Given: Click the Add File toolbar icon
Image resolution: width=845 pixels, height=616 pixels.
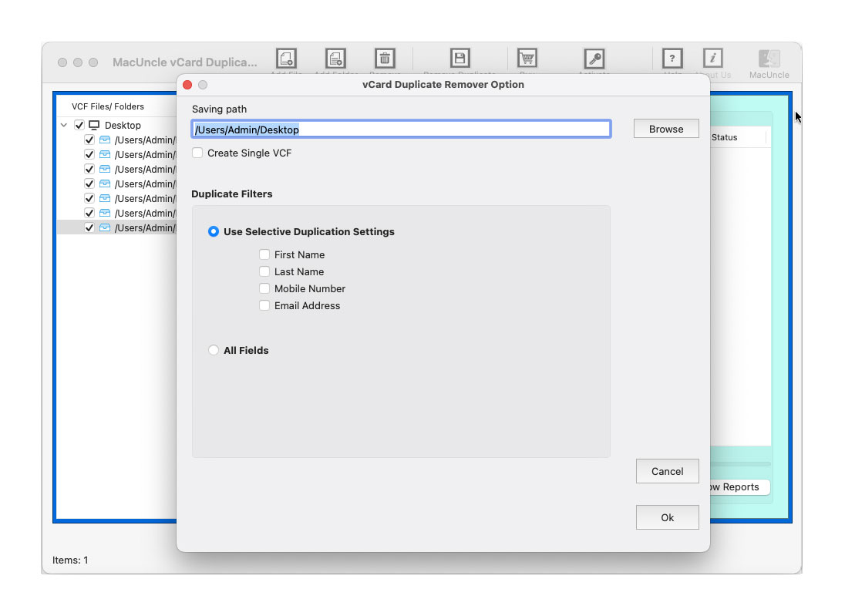Looking at the screenshot, I should pos(286,58).
